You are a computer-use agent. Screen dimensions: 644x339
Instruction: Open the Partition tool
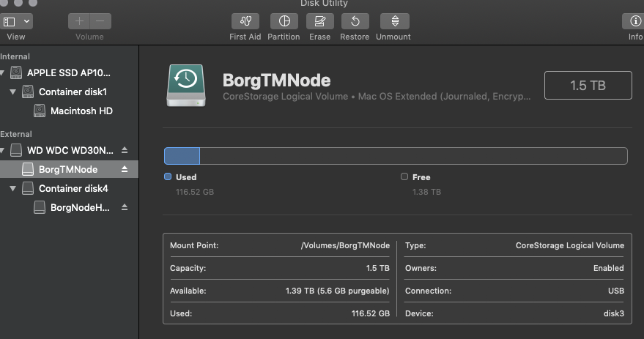coord(284,21)
